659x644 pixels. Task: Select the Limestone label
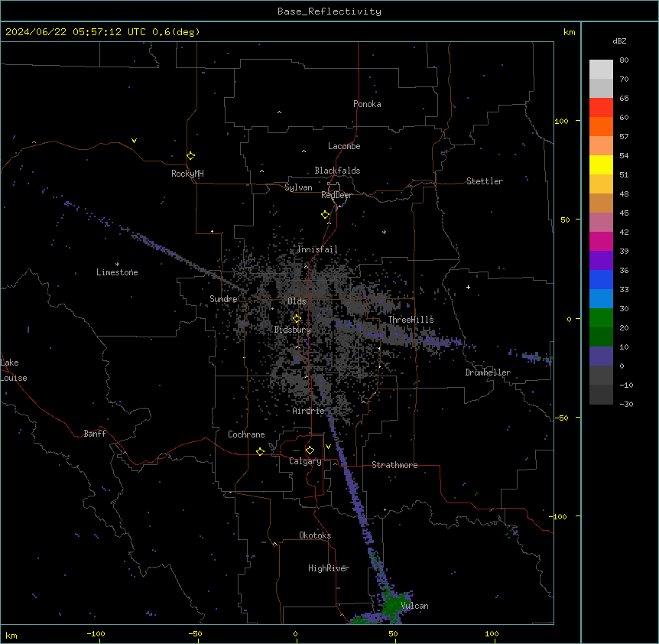(117, 272)
